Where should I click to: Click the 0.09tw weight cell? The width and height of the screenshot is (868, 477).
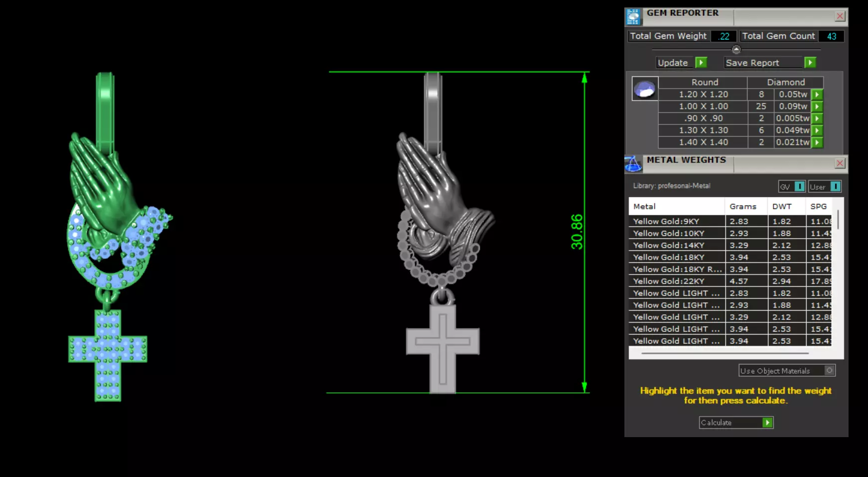click(793, 106)
